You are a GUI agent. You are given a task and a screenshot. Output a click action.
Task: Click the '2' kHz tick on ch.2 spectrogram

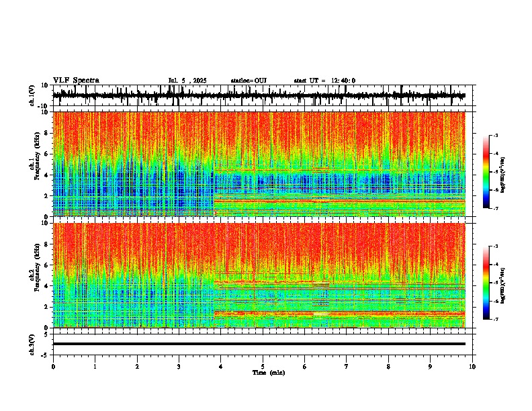(x=47, y=307)
